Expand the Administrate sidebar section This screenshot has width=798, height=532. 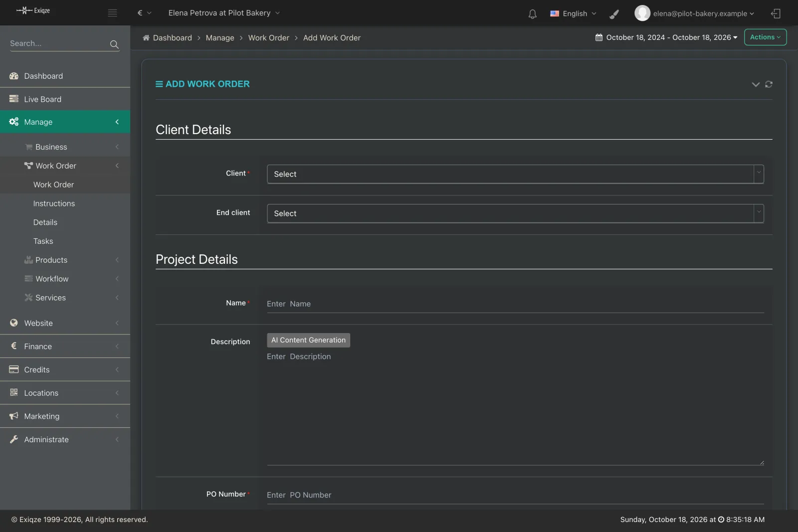point(65,439)
